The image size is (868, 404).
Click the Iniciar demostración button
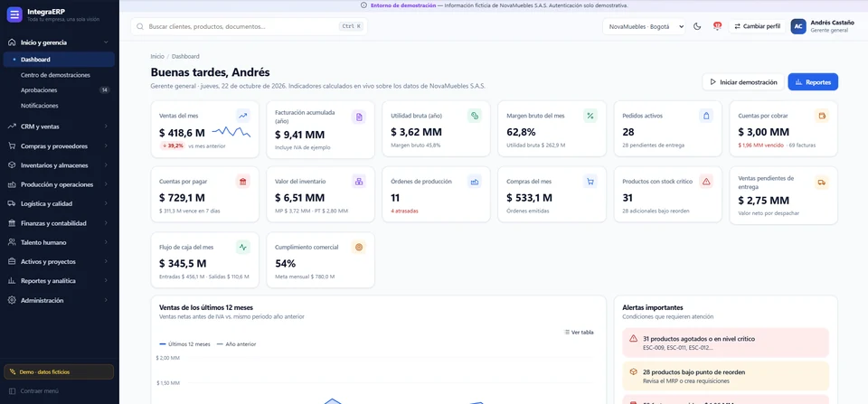[x=743, y=82]
